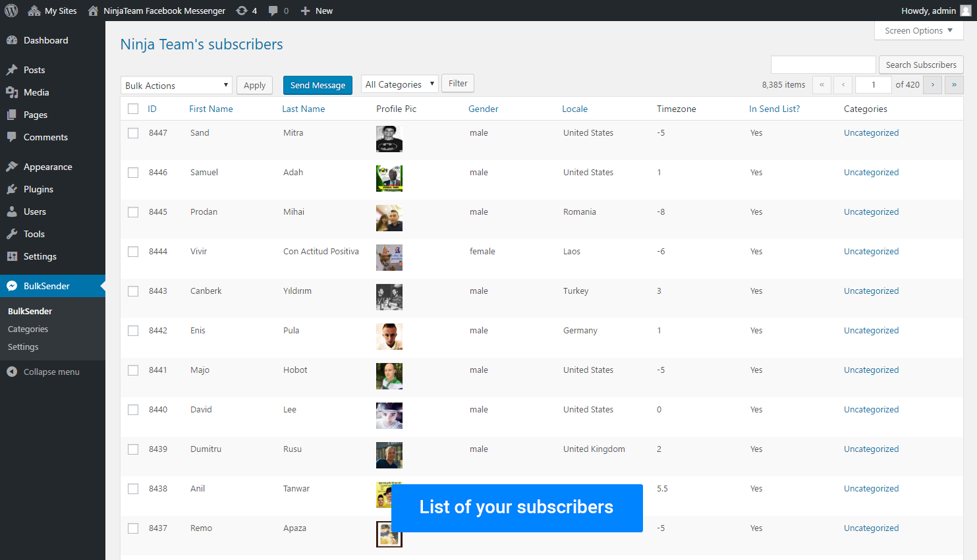Screen dimensions: 977x560
Task: Open Dumitru Rusu's profile picture
Action: (x=389, y=455)
